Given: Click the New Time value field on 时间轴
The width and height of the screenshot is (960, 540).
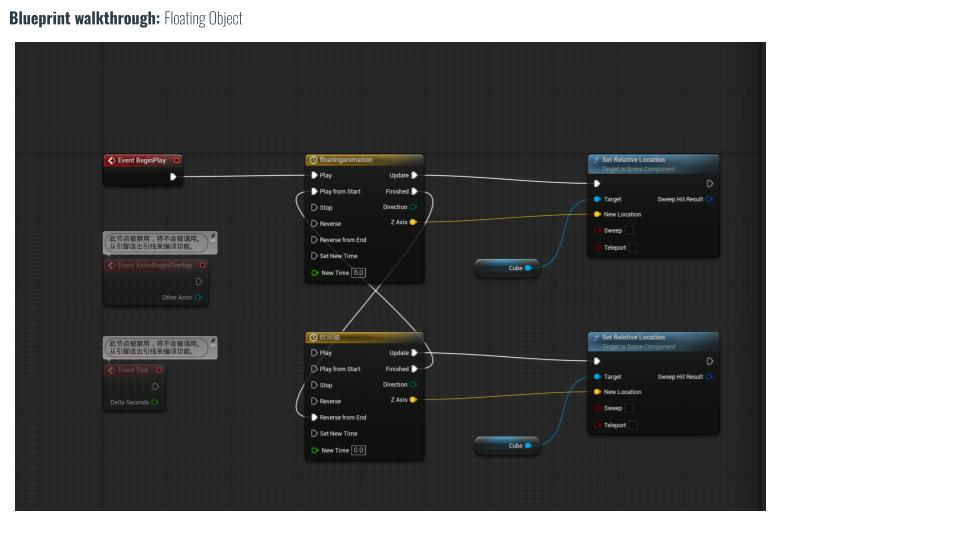Looking at the screenshot, I should pos(358,450).
